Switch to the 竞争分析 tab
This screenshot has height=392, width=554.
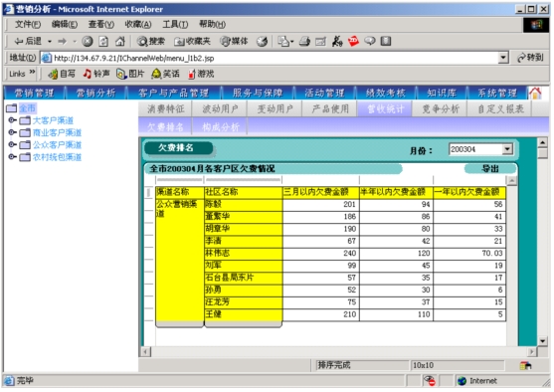pos(441,108)
